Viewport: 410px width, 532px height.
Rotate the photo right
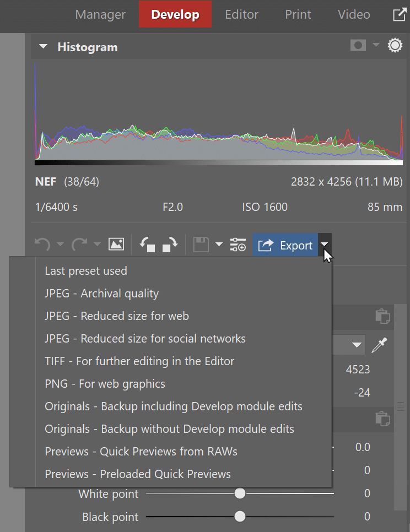[170, 245]
